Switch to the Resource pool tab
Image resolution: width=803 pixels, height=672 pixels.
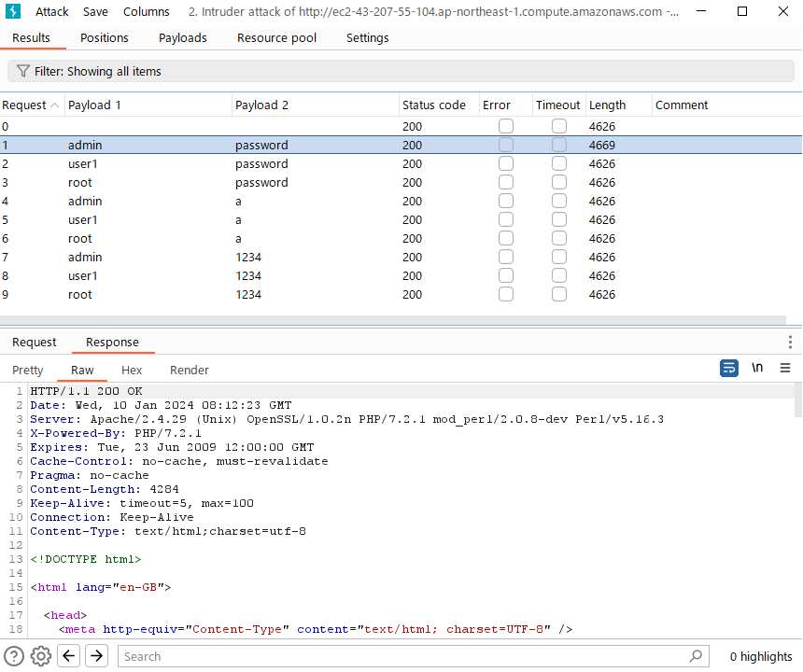276,38
